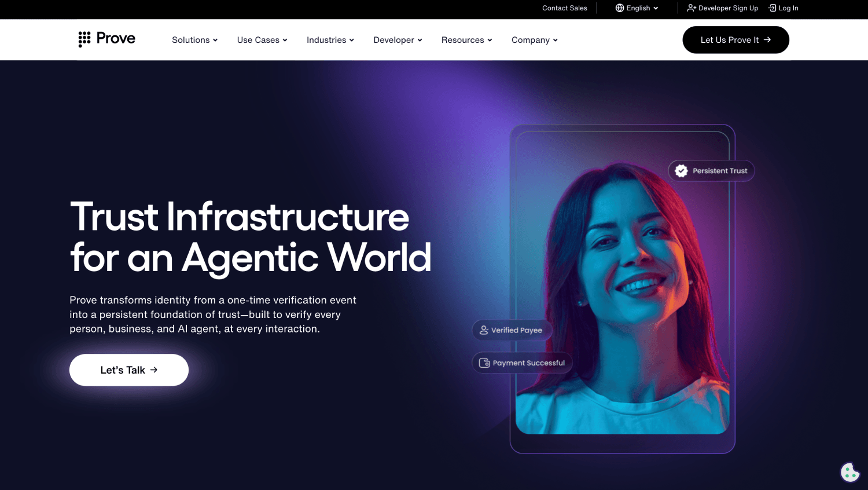Click the Payment Successful wallet icon
The height and width of the screenshot is (490, 868).
click(484, 363)
